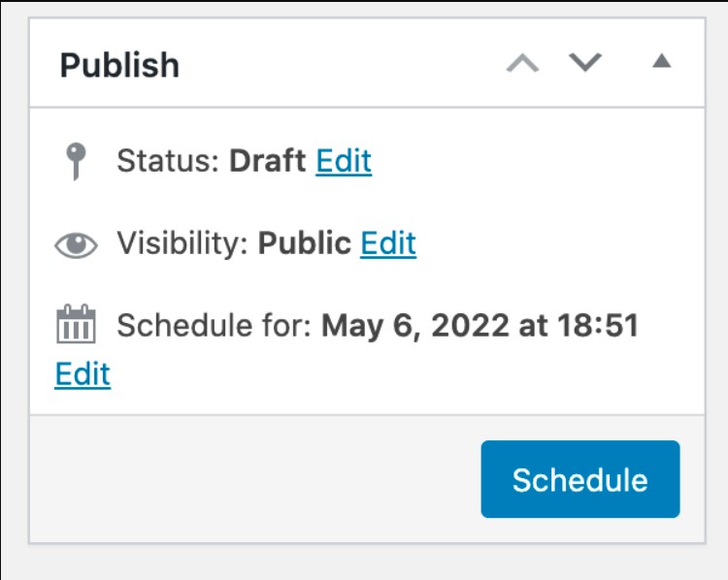Screen dimensions: 728x580
Task: Click empty header space right of Publish title
Action: coord(340,66)
